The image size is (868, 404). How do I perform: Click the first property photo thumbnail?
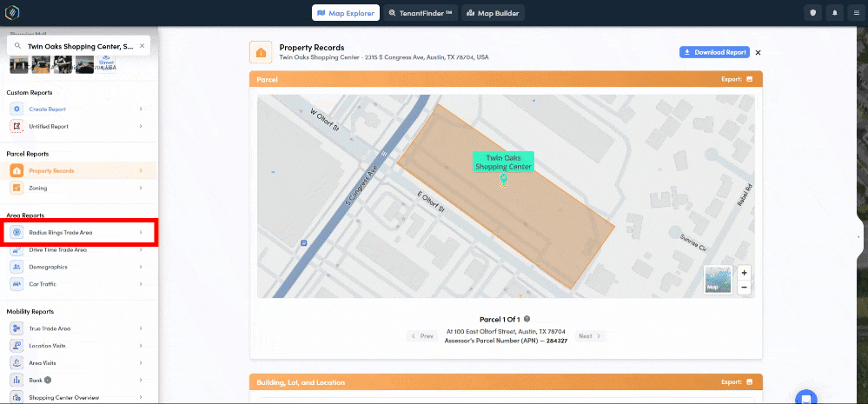coord(19,65)
